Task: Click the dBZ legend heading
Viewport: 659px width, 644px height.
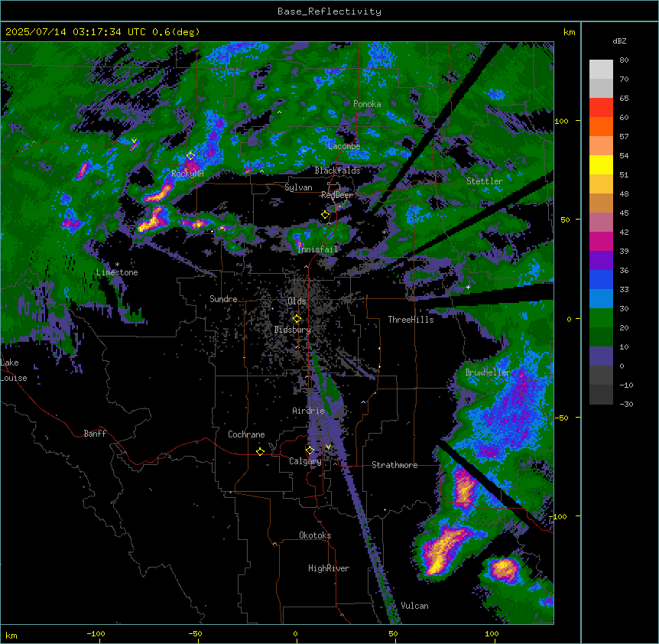Action: (x=619, y=41)
